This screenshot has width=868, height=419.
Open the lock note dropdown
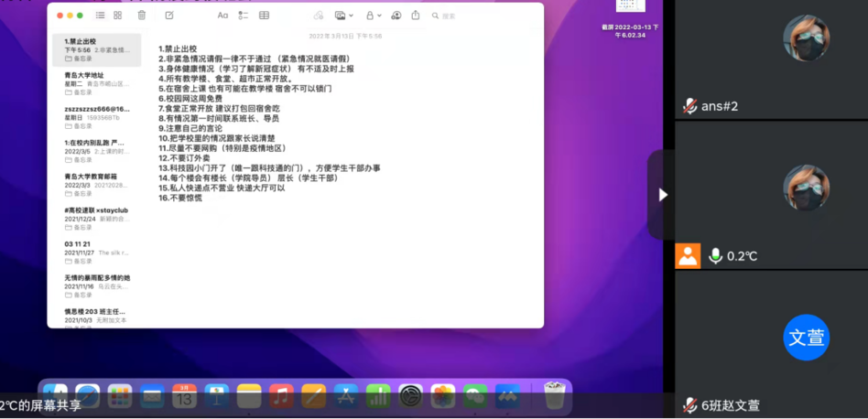coord(373,16)
